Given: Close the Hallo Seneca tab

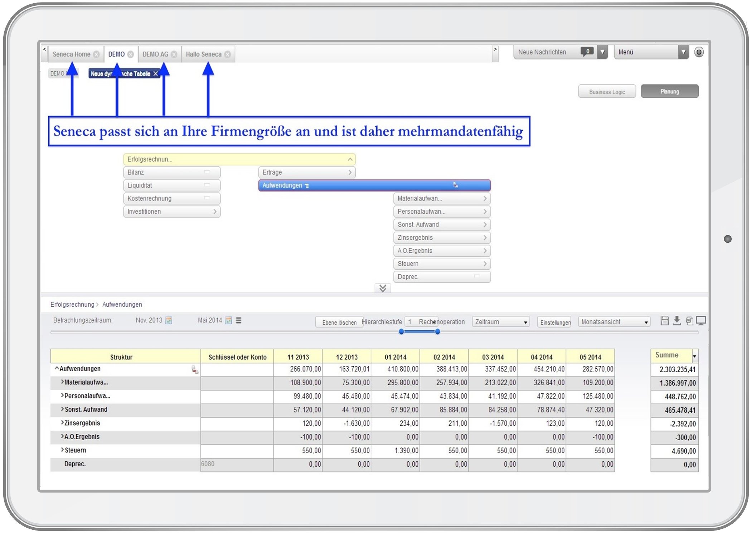Looking at the screenshot, I should click(228, 54).
